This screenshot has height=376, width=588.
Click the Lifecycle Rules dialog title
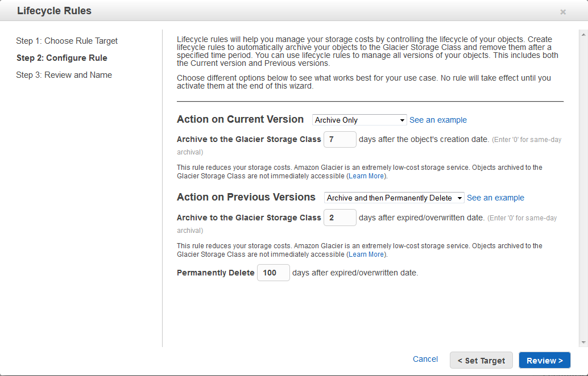pyautogui.click(x=54, y=11)
